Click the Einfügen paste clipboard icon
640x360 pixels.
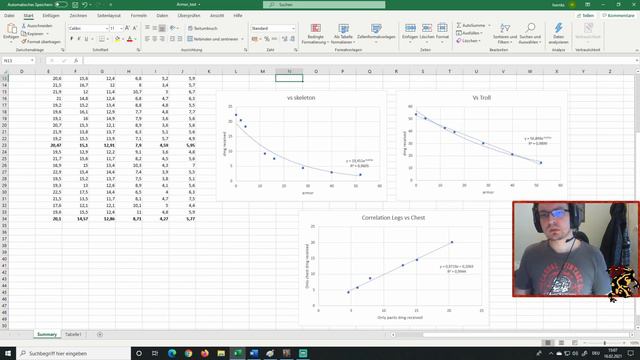coord(11,29)
